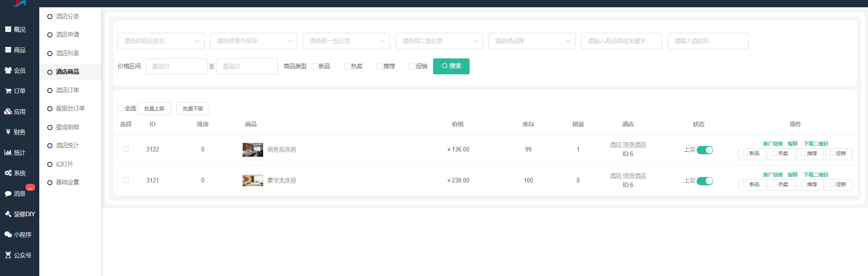Click the circle icon beside 酒店分类

(50, 16)
